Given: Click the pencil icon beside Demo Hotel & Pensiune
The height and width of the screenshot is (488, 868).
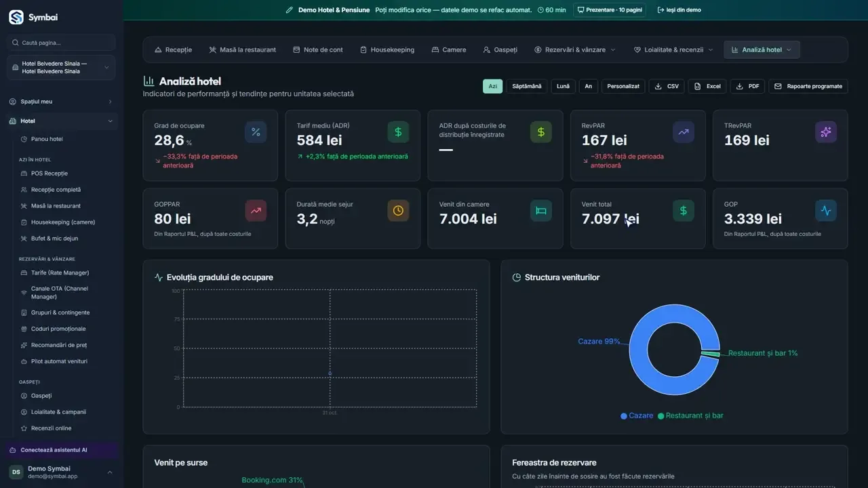Looking at the screenshot, I should point(290,10).
